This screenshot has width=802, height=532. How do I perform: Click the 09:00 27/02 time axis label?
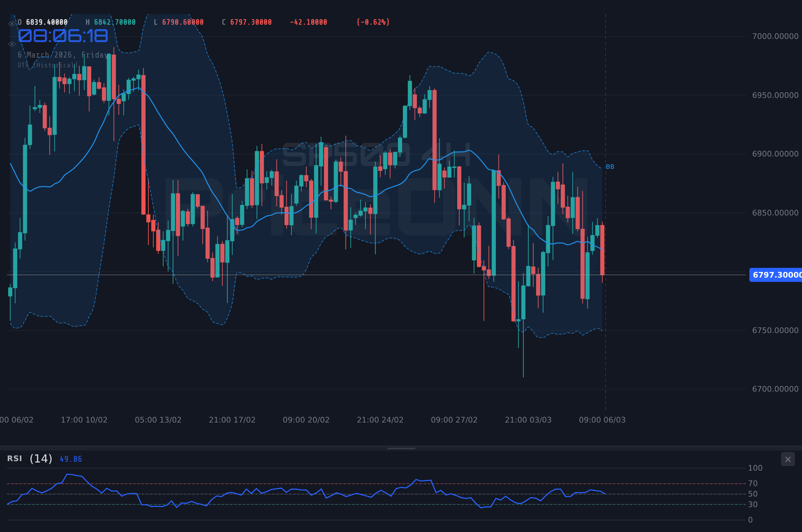[x=454, y=420]
